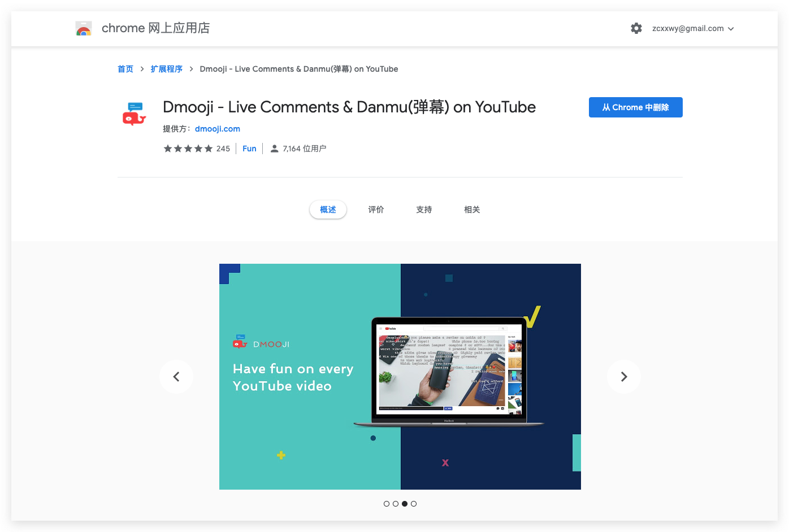This screenshot has height=532, width=789.
Task: Click the extension title heading
Action: 349,107
